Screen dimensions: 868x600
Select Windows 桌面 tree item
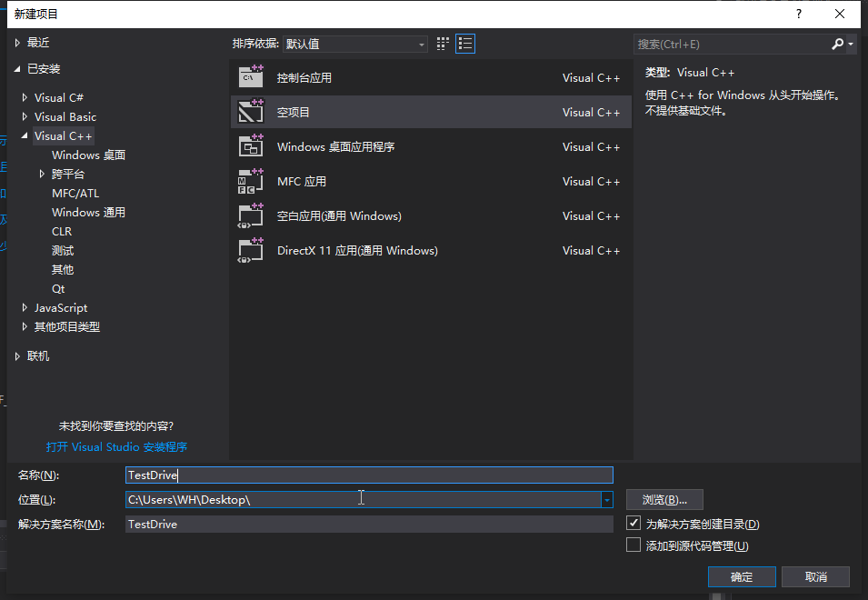[88, 155]
